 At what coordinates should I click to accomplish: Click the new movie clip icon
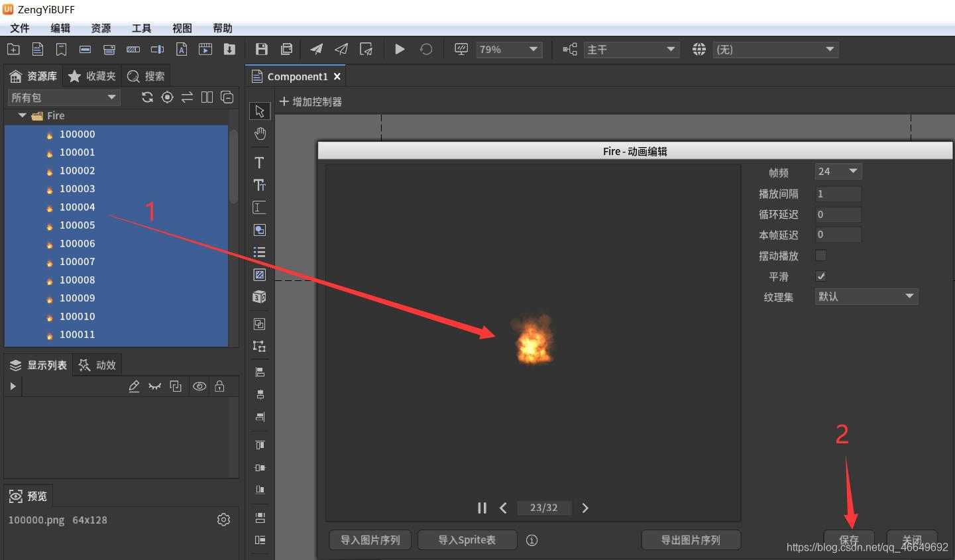205,50
